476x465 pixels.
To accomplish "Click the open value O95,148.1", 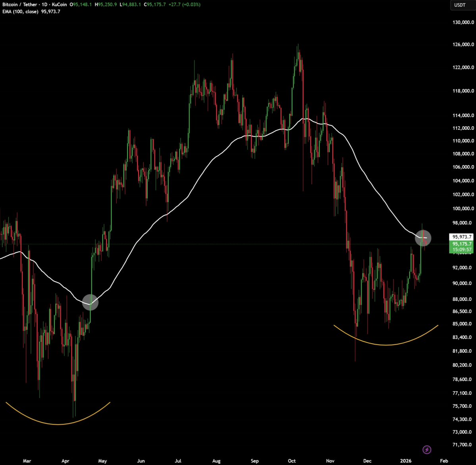I will (x=81, y=4).
